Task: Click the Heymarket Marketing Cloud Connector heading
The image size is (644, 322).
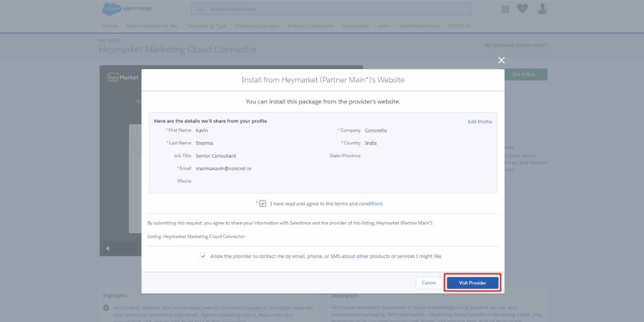Action: point(178,49)
